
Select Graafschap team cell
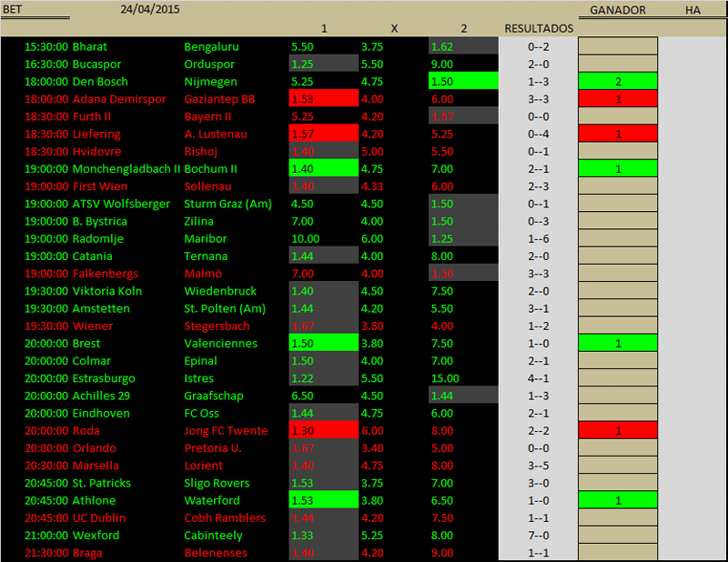point(214,396)
